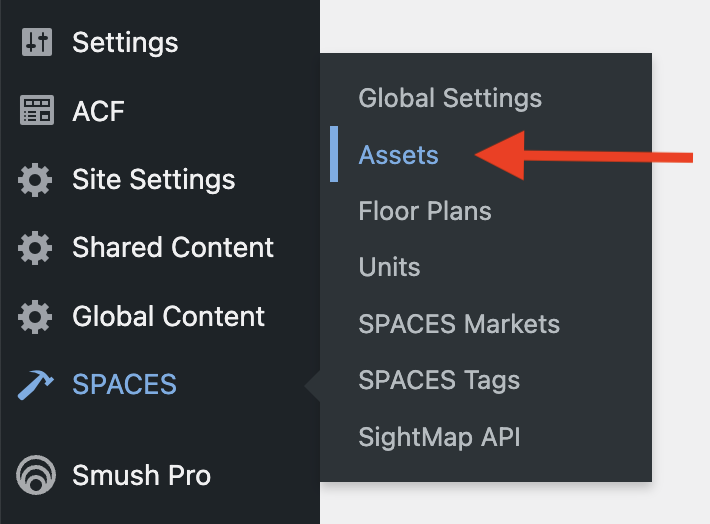Open SPACES Markets submenu entry
Image resolution: width=710 pixels, height=524 pixels.
tap(459, 324)
